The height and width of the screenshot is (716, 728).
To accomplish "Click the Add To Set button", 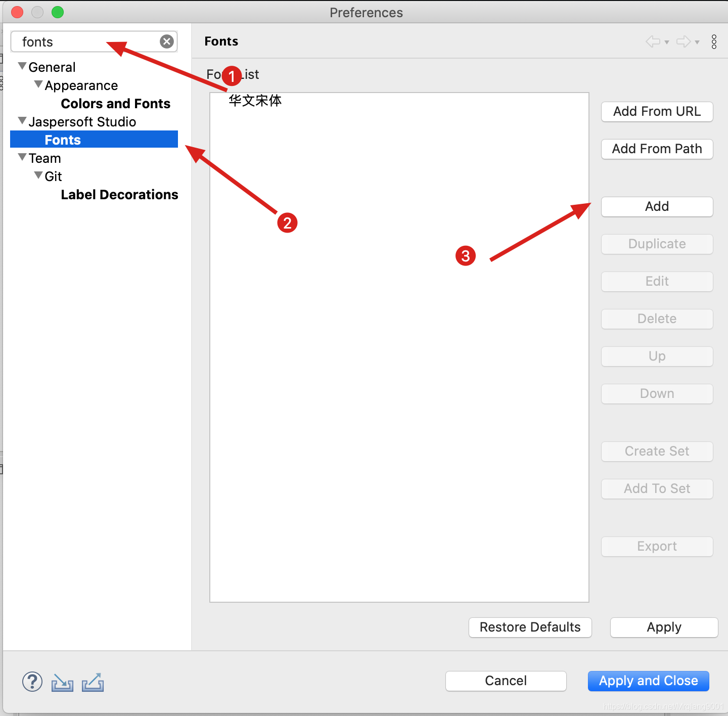I will (657, 489).
